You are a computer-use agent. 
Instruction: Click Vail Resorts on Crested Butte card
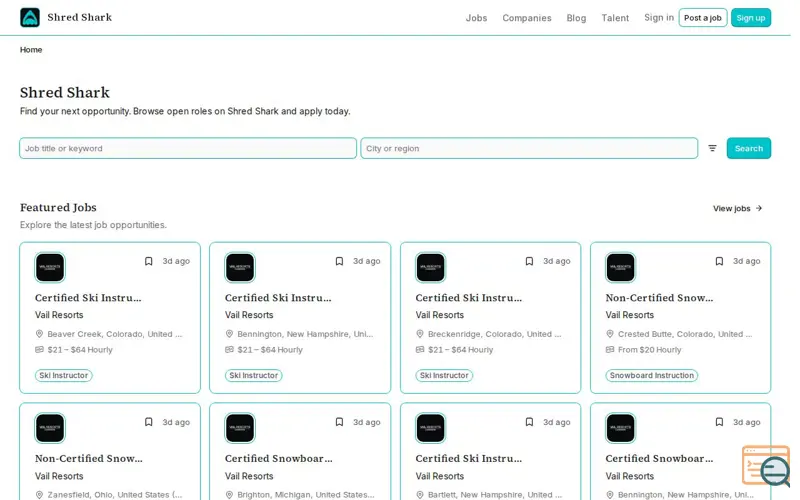pyautogui.click(x=630, y=315)
